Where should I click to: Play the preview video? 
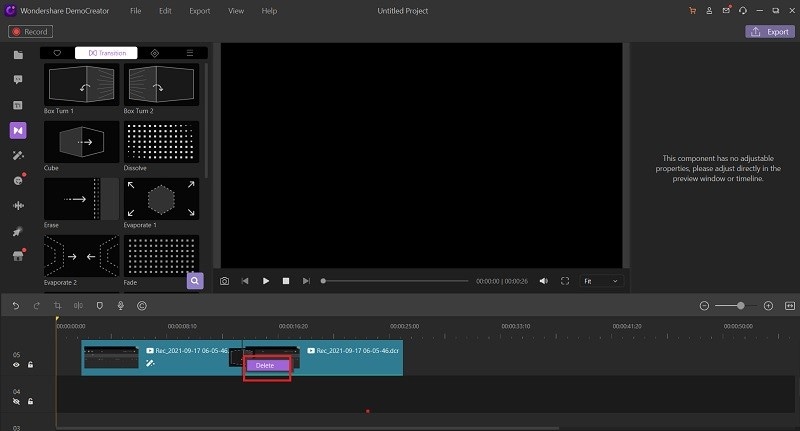coord(266,281)
